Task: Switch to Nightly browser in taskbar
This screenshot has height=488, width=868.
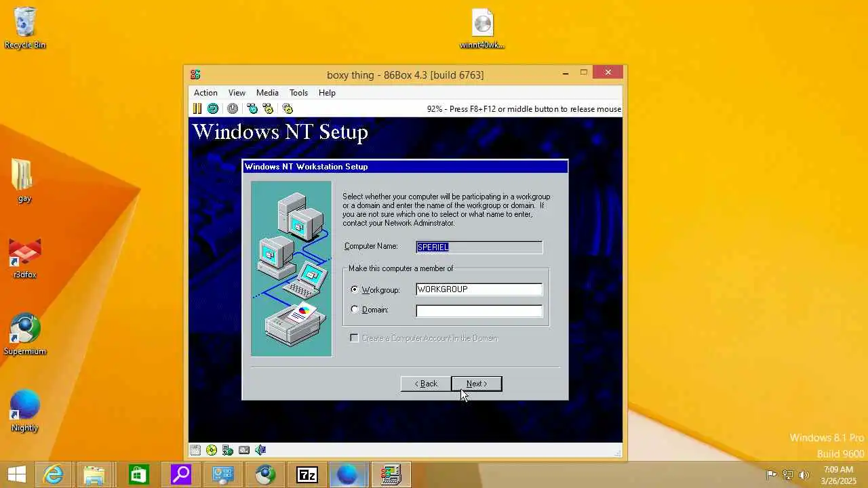Action: click(347, 474)
